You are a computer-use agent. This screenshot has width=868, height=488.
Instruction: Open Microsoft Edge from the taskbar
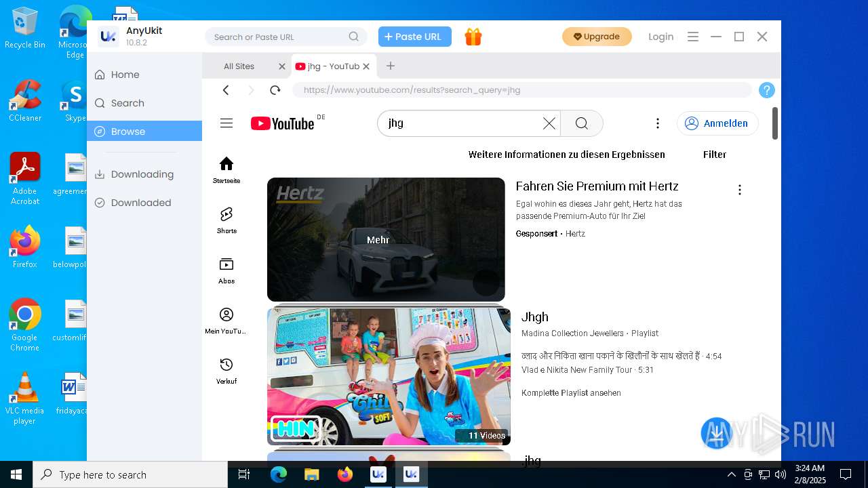tap(279, 474)
